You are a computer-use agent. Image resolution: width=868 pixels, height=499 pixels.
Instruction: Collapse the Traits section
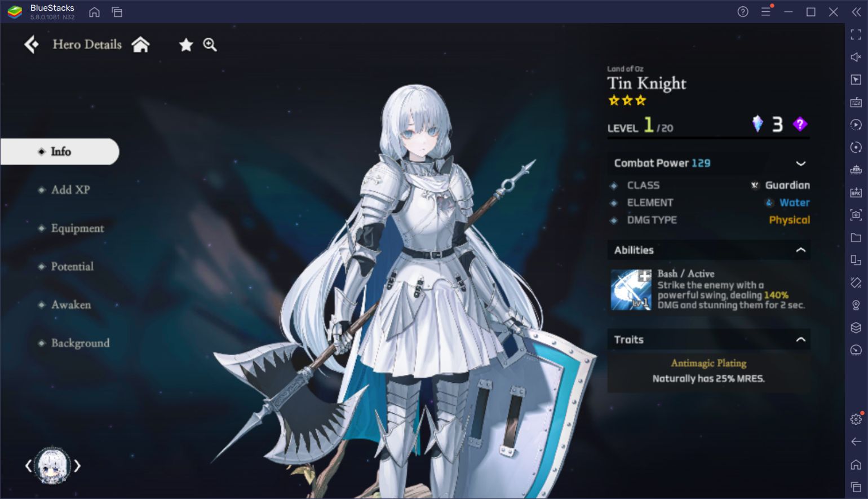click(x=800, y=340)
